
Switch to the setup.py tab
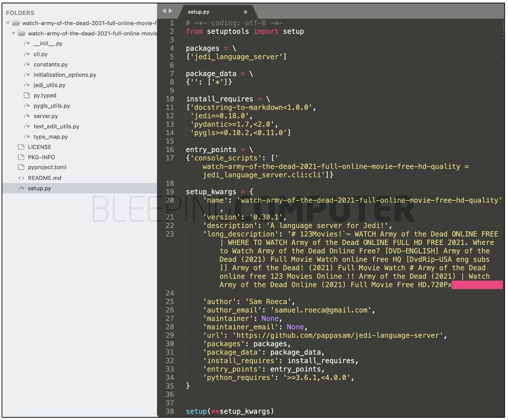pyautogui.click(x=198, y=11)
